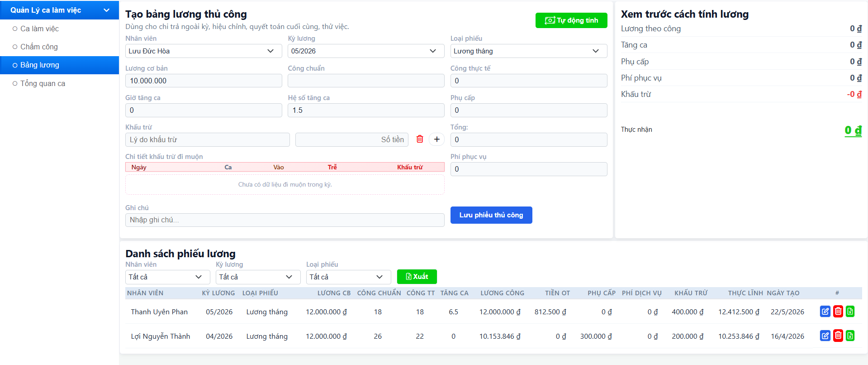Focus Phụ cấp input field
Viewport: 868px width, 365px height.
pos(529,110)
